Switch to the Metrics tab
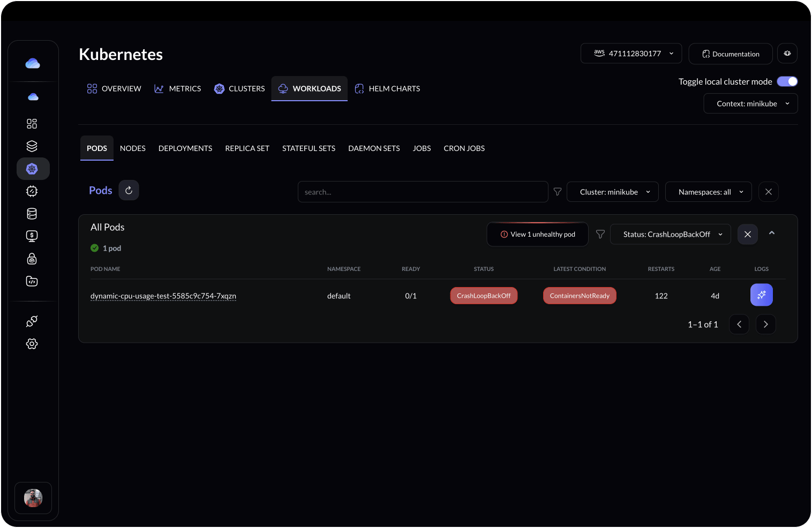 tap(177, 88)
